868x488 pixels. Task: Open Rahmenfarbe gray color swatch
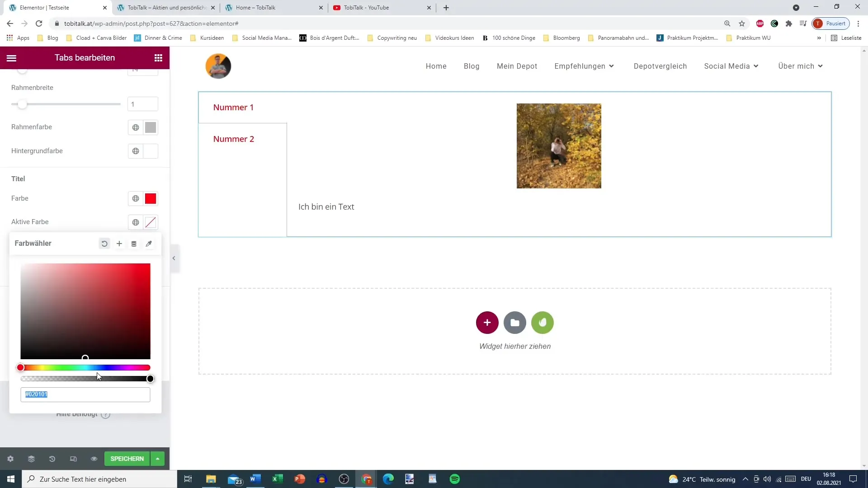tap(151, 127)
